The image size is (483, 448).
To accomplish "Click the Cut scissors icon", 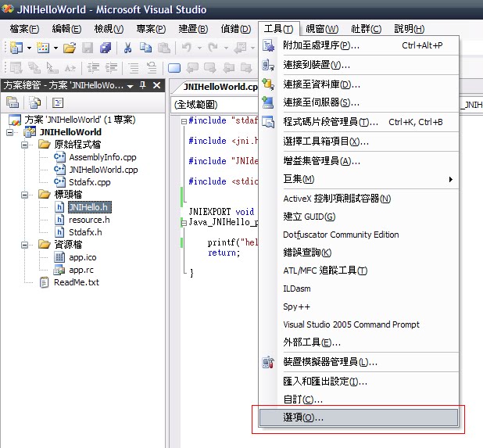I will tap(127, 48).
